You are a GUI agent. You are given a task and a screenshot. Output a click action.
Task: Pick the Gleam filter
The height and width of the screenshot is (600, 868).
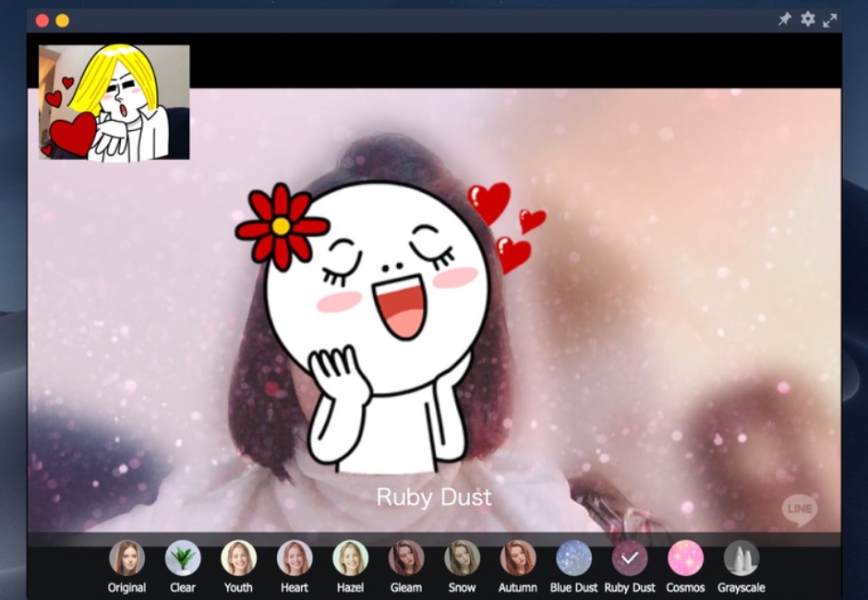click(406, 558)
